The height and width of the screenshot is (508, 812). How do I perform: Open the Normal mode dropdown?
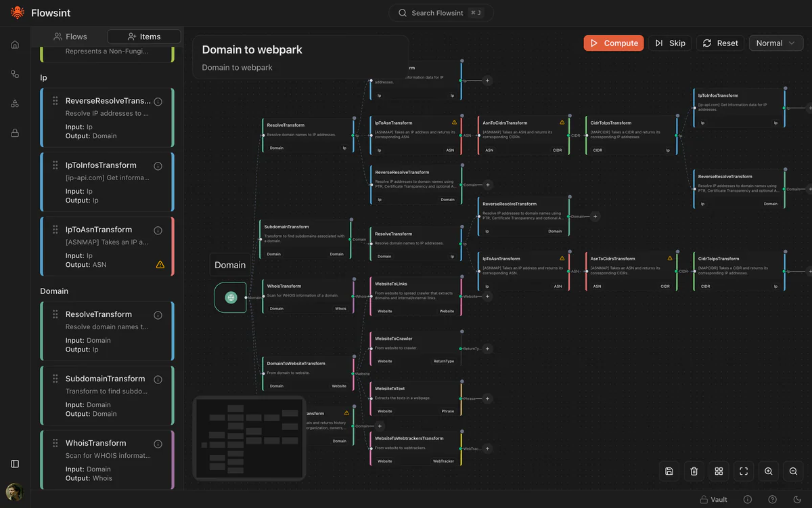point(775,43)
